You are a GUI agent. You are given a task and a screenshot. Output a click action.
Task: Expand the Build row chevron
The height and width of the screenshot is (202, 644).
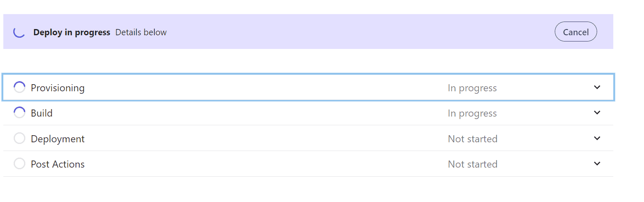(x=597, y=113)
